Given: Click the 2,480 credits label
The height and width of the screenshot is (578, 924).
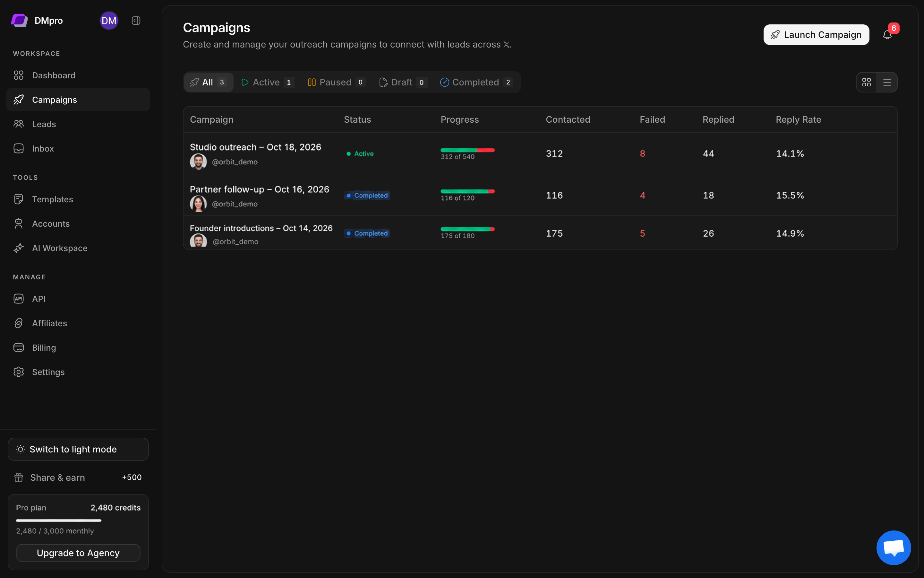Looking at the screenshot, I should click(115, 508).
